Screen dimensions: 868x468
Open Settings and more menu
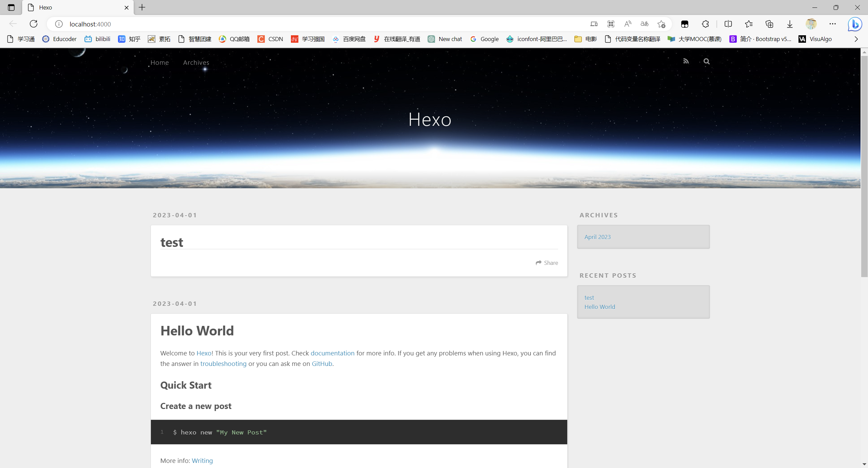tap(832, 24)
